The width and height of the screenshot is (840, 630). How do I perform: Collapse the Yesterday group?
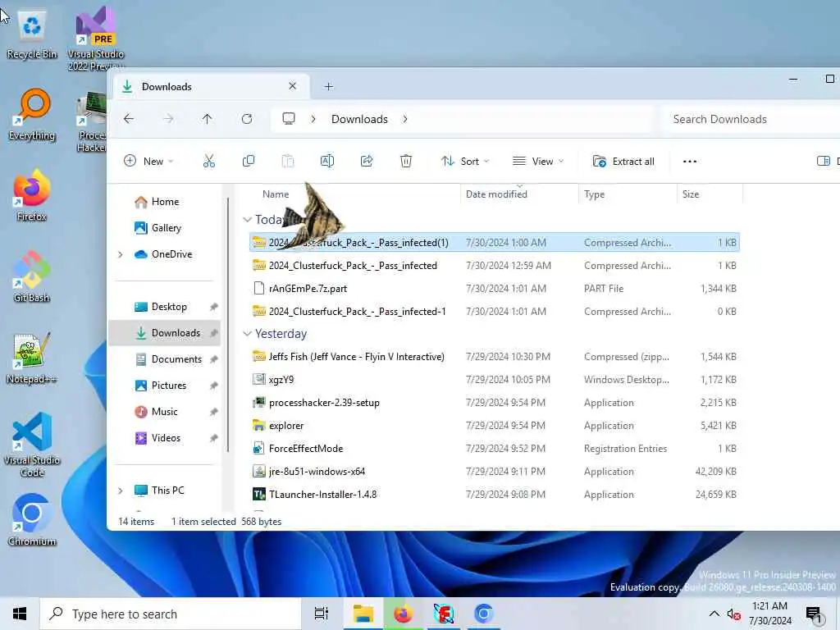pyautogui.click(x=248, y=334)
